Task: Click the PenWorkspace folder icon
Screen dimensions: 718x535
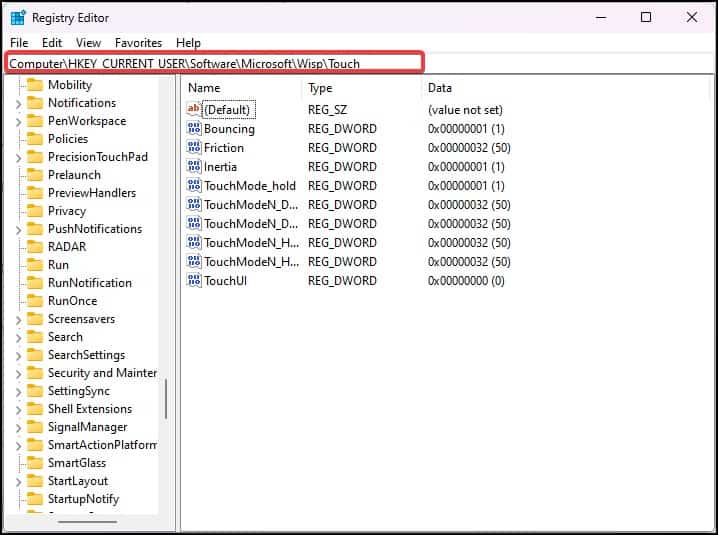Action: [x=35, y=121]
